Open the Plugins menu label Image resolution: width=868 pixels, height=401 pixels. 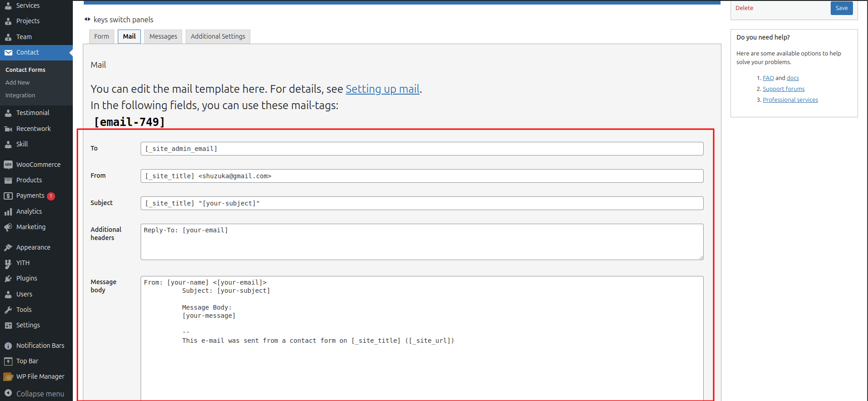[x=27, y=278]
